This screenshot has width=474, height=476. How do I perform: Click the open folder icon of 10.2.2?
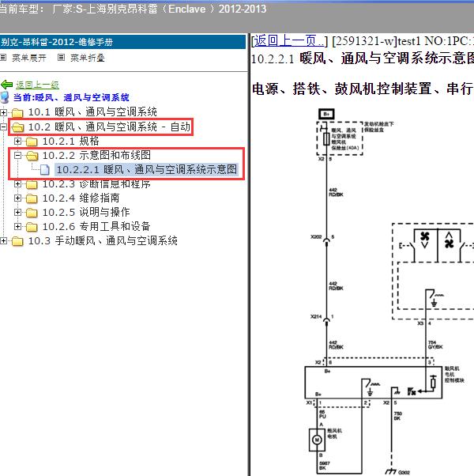point(32,156)
